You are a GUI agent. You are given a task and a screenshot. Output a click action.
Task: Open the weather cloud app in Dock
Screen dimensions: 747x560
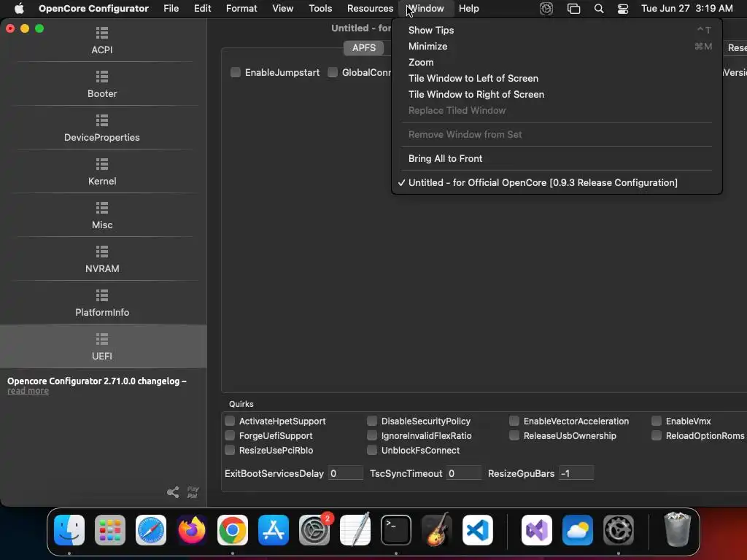coord(578,530)
